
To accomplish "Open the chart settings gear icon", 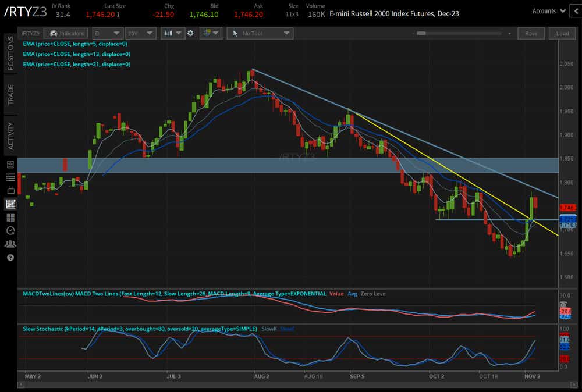I will 190,33.
